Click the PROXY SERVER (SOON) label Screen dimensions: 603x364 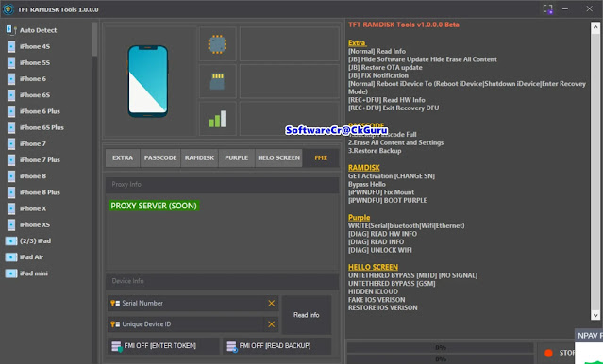pos(154,206)
